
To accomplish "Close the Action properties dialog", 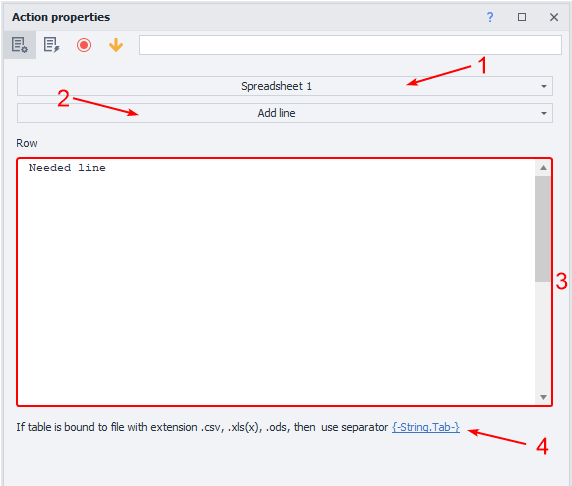I will tap(554, 17).
